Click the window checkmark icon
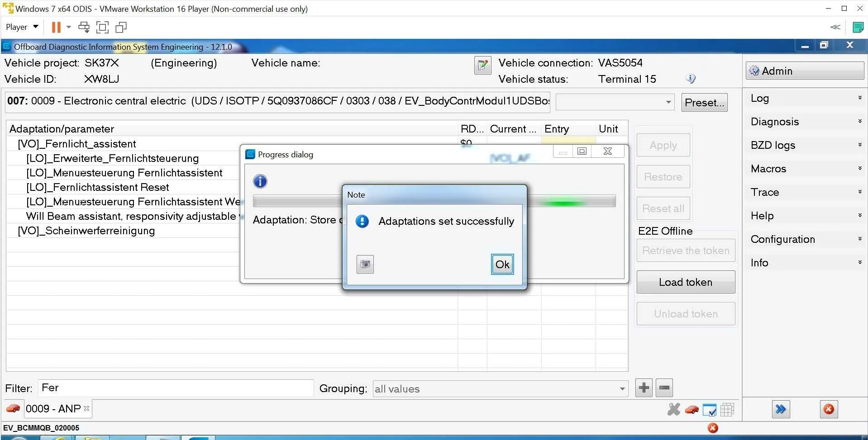This screenshot has height=440, width=868. pos(710,410)
